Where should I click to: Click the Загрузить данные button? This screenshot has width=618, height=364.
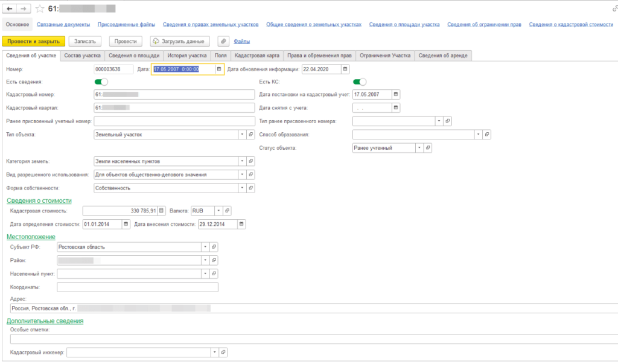pos(179,41)
